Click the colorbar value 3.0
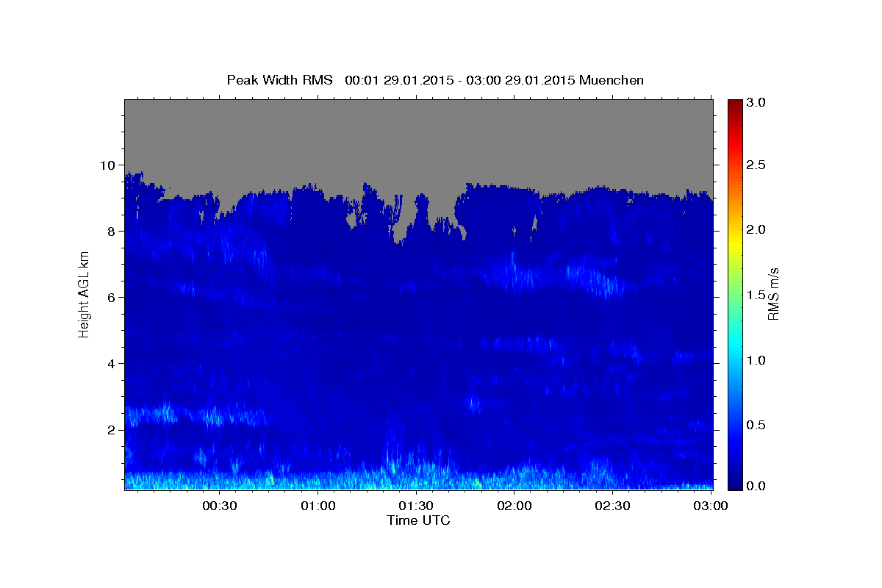Image resolution: width=882 pixels, height=588 pixels. click(x=757, y=102)
